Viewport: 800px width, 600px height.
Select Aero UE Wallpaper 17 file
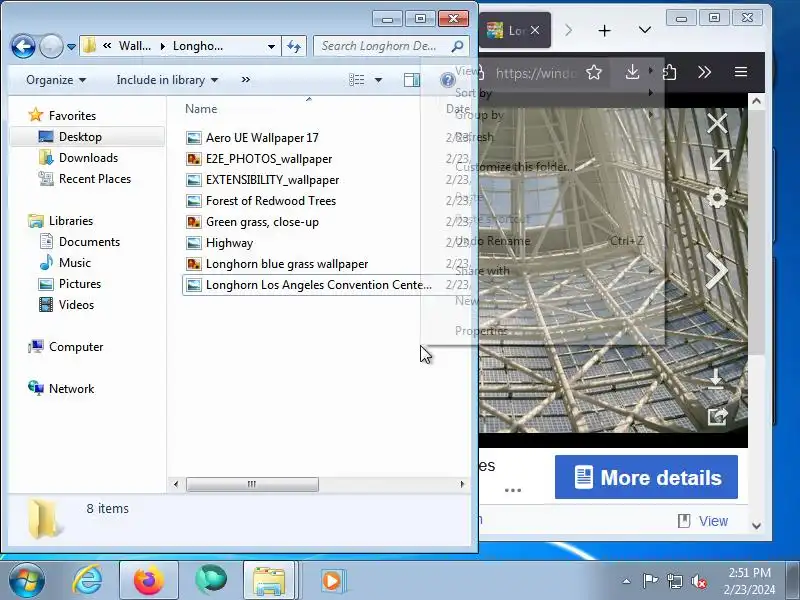click(262, 138)
